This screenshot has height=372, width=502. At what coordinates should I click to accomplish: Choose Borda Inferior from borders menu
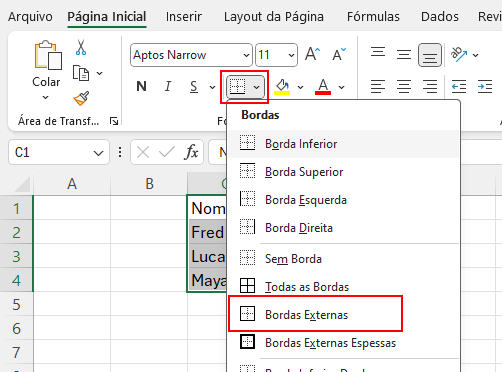point(343,144)
